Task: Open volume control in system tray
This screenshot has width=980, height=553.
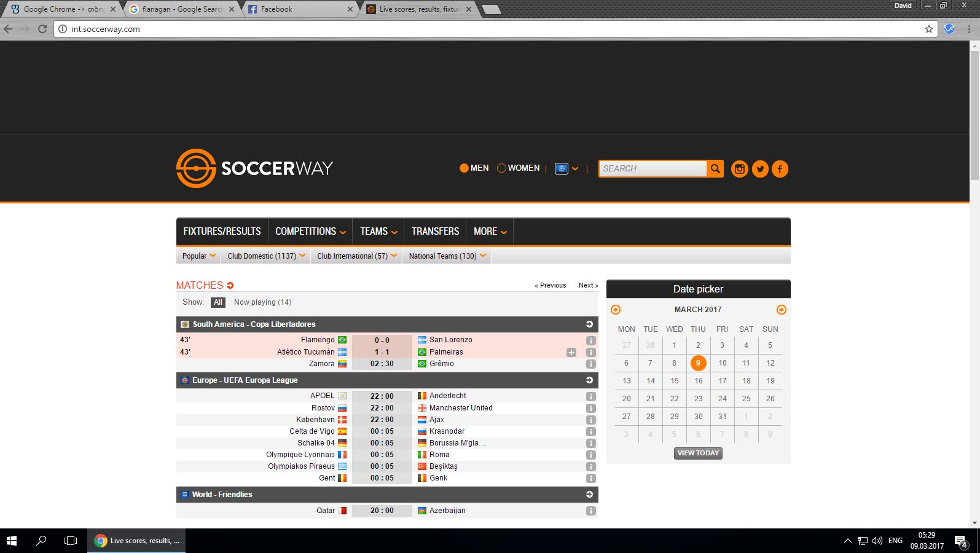Action: [877, 541]
